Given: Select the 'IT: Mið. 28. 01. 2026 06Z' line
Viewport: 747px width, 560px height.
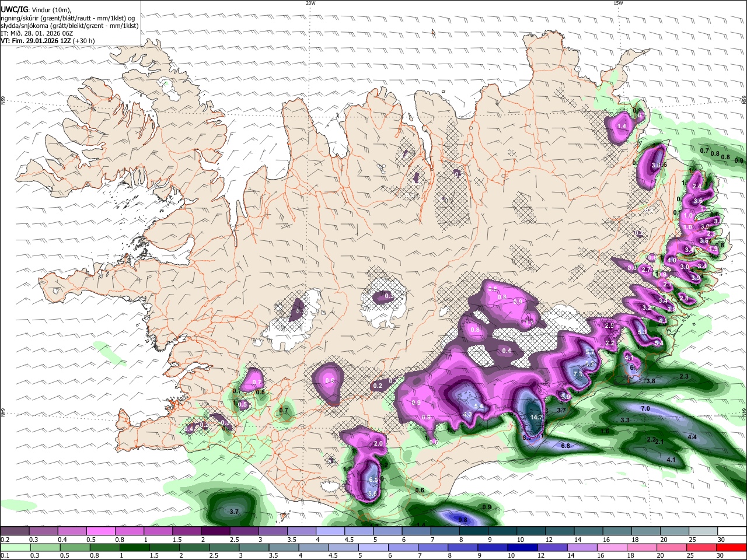Looking at the screenshot, I should pyautogui.click(x=36, y=33).
